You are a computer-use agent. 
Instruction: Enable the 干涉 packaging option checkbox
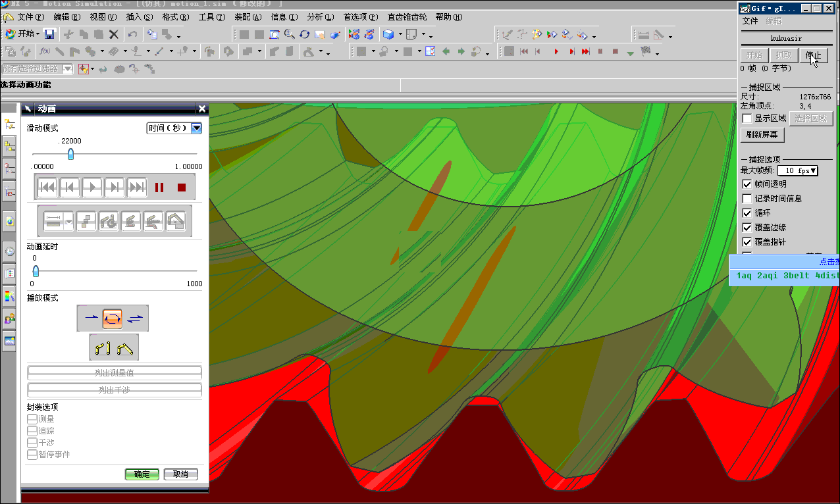[x=32, y=443]
